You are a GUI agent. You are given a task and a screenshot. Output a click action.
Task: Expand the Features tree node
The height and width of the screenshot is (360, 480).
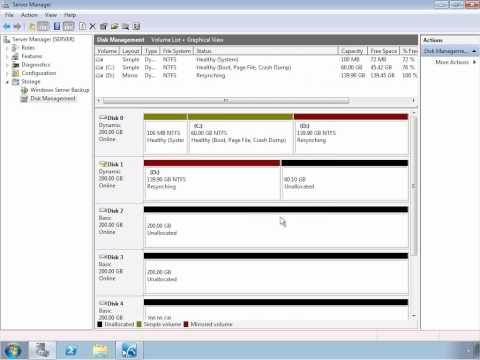7,56
